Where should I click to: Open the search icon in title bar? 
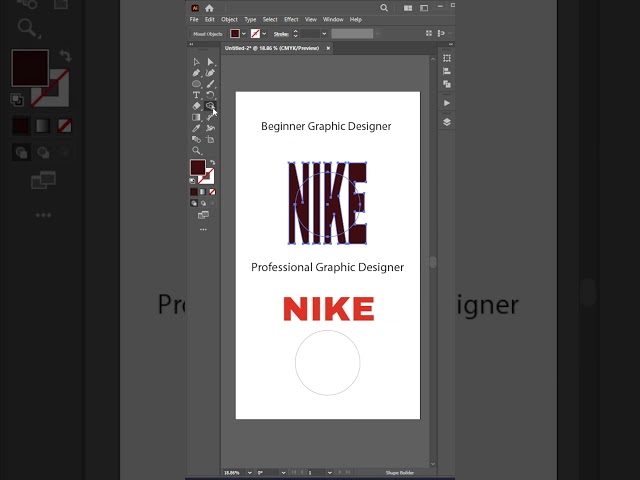click(x=384, y=8)
